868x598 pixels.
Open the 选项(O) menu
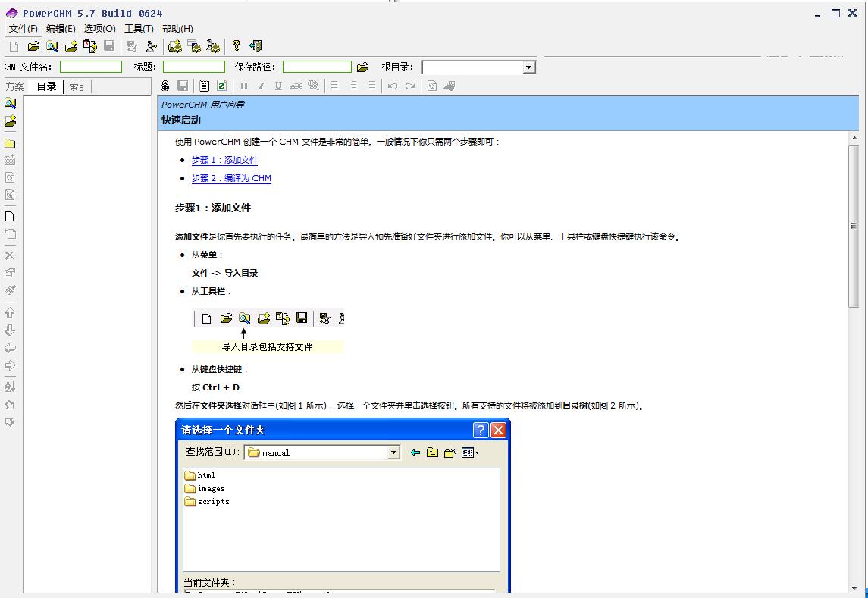click(x=99, y=29)
